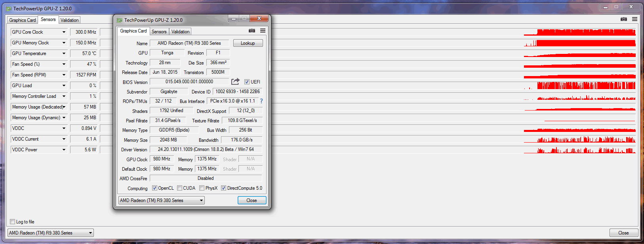644x244 pixels.
Task: Click the DirectX Support value 12 (12_0)
Action: 246,111
